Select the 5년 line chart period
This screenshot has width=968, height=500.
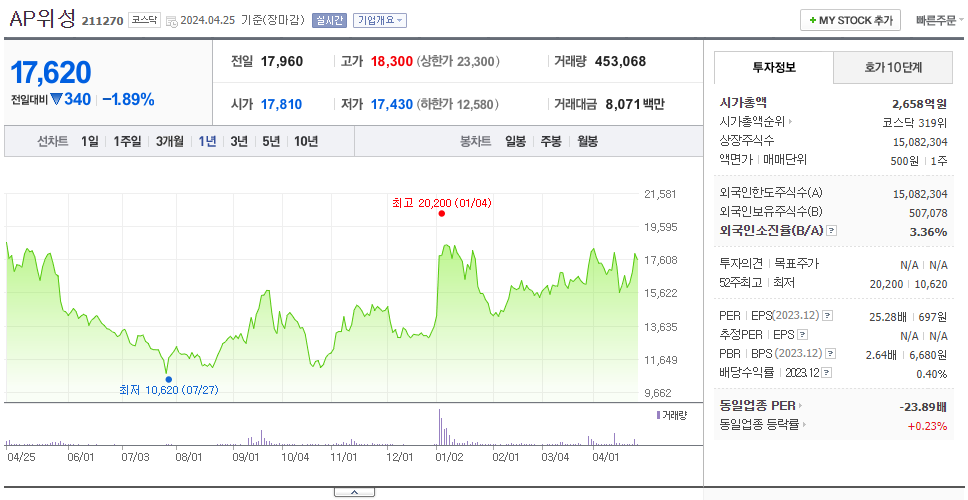pyautogui.click(x=271, y=141)
